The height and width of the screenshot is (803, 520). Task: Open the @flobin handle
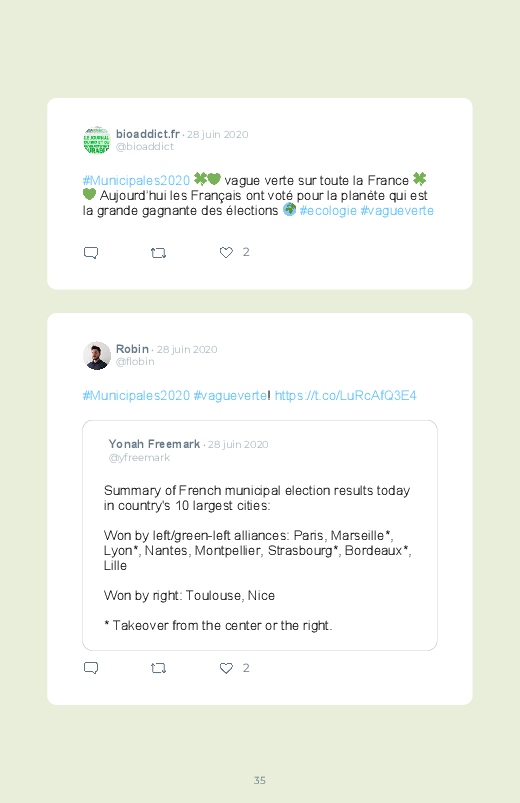[x=135, y=362]
